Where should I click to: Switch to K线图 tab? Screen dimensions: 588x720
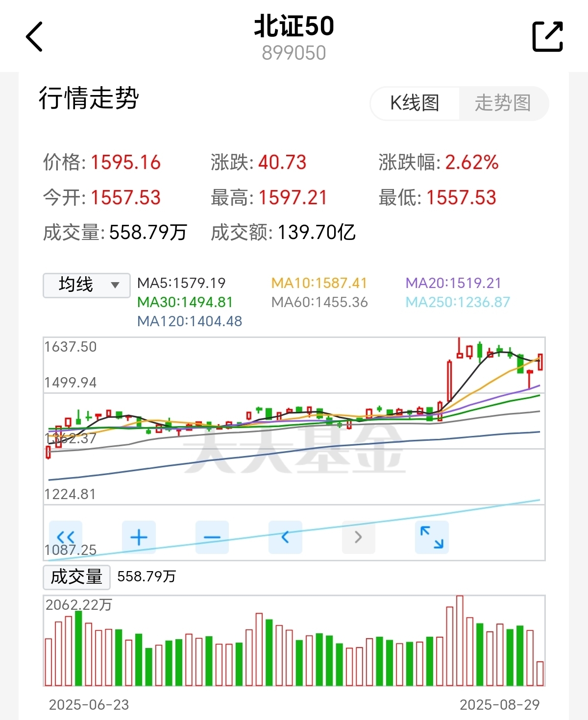415,103
